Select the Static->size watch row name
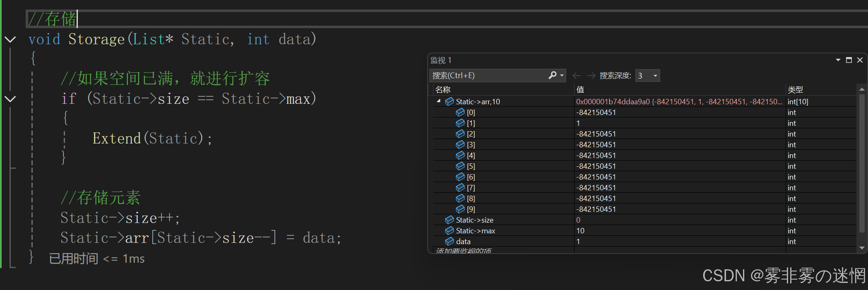 click(x=474, y=220)
